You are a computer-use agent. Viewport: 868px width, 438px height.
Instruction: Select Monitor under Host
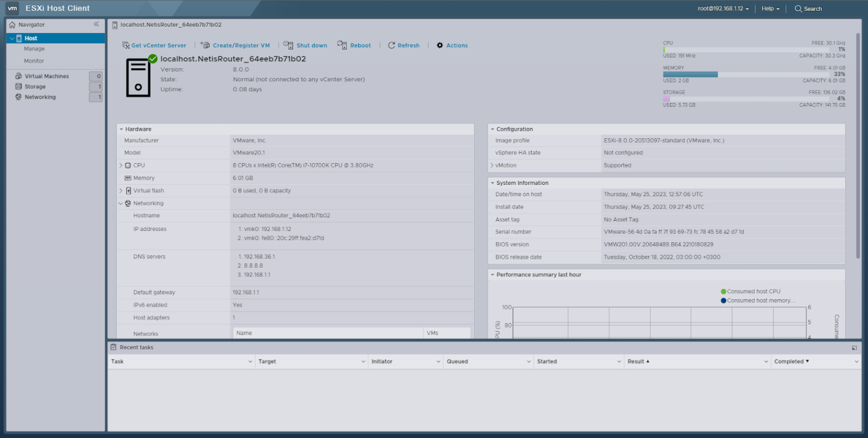pyautogui.click(x=34, y=61)
